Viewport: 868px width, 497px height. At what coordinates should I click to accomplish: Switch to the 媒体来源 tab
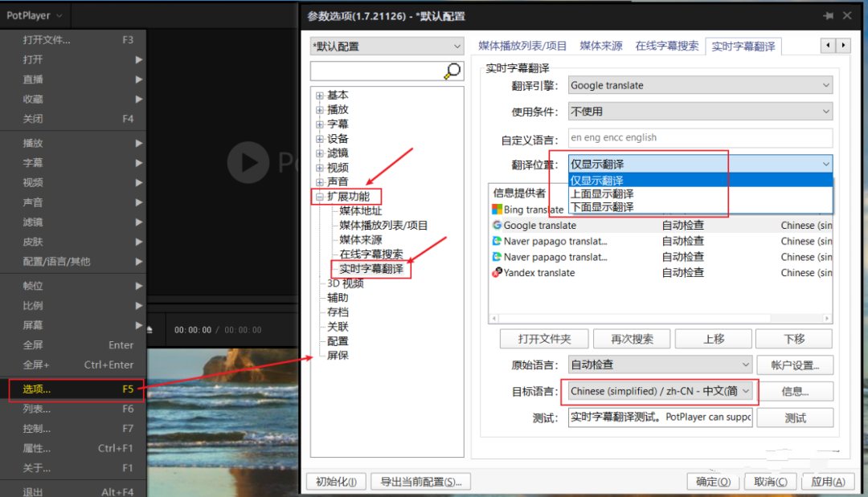[601, 46]
